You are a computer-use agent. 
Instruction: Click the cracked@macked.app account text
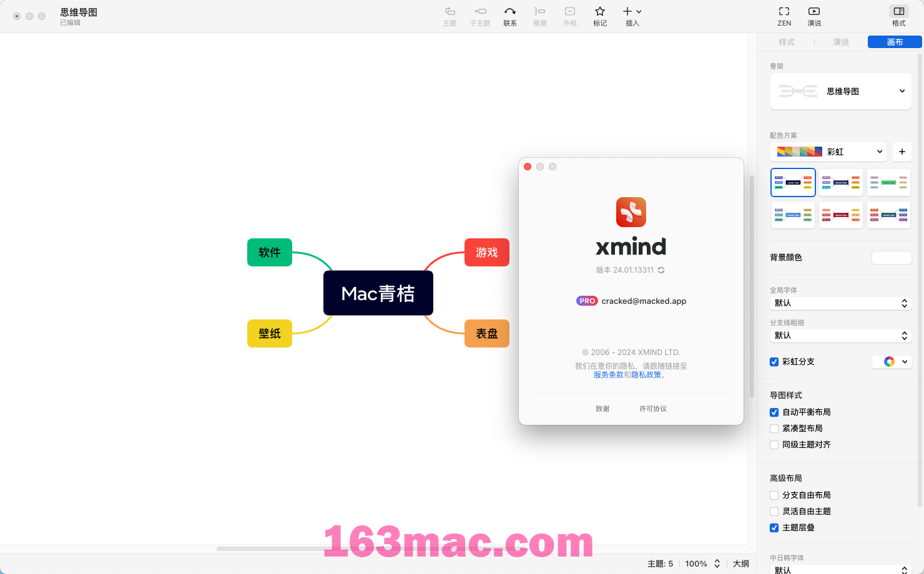tap(644, 301)
